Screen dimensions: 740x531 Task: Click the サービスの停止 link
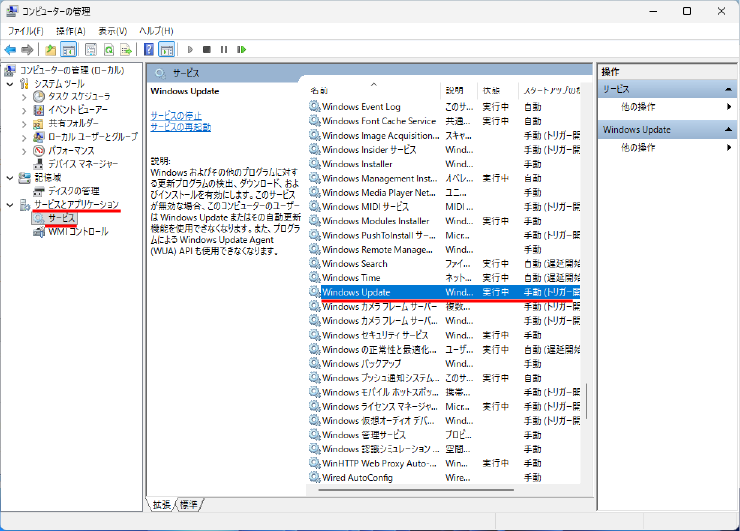tap(176, 116)
